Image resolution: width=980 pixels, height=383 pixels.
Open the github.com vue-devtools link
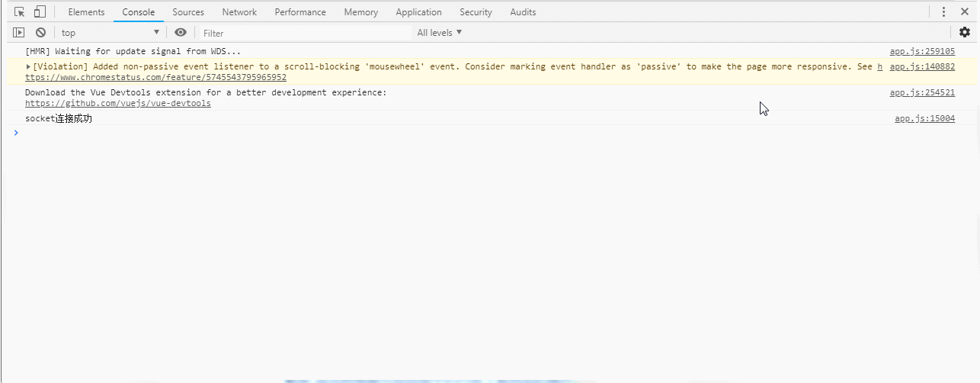pos(118,103)
